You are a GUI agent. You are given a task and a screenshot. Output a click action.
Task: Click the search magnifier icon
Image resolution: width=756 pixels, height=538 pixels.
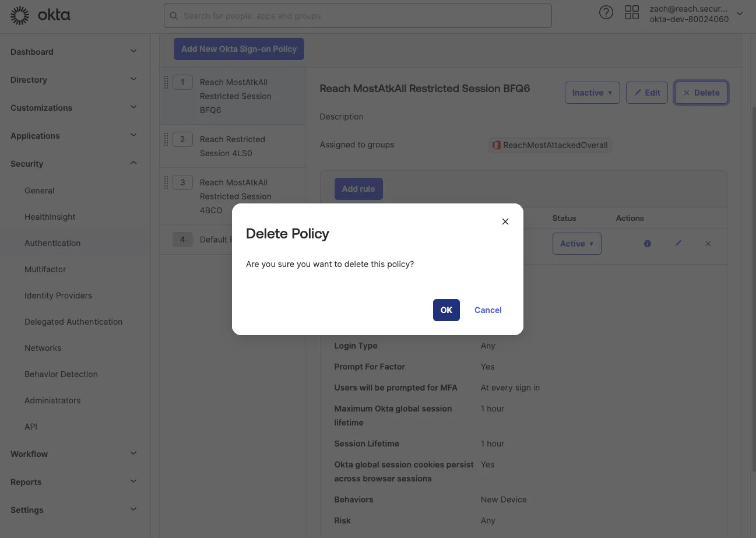tap(174, 16)
